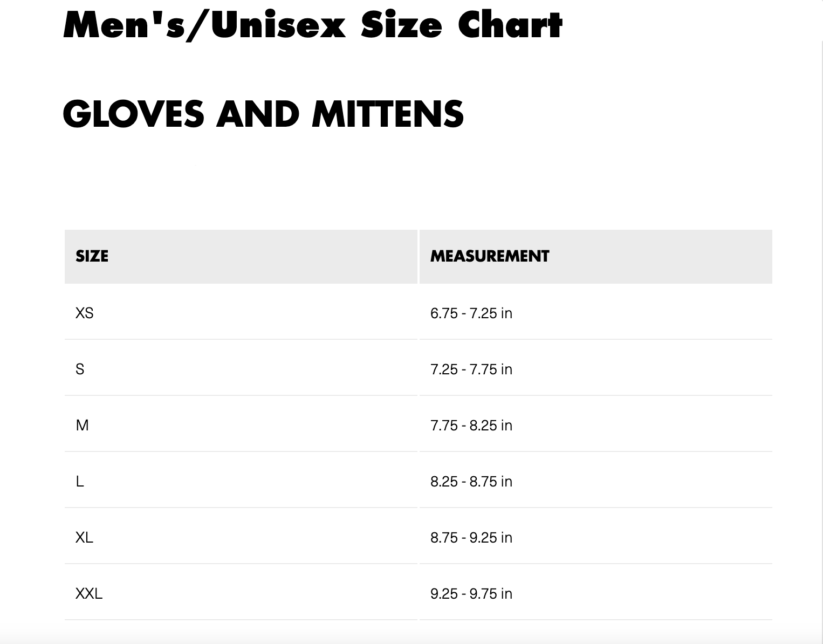Select the XL size cell

(x=85, y=538)
